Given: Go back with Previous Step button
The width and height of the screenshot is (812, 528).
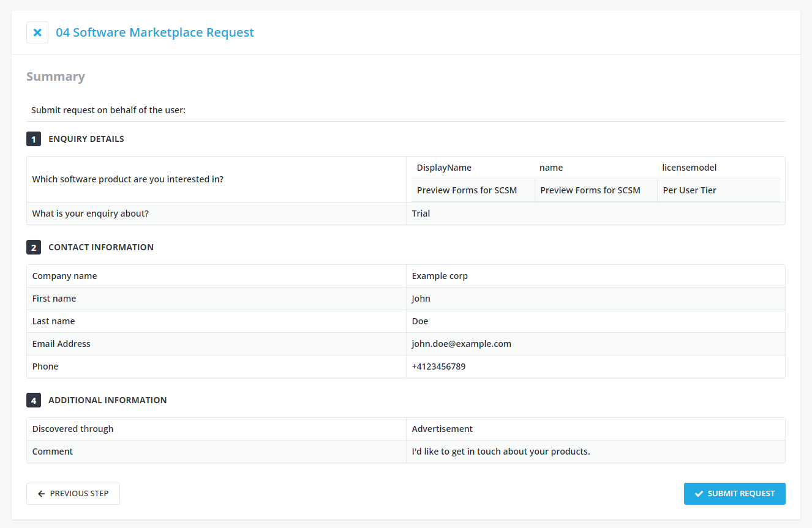Looking at the screenshot, I should point(73,494).
